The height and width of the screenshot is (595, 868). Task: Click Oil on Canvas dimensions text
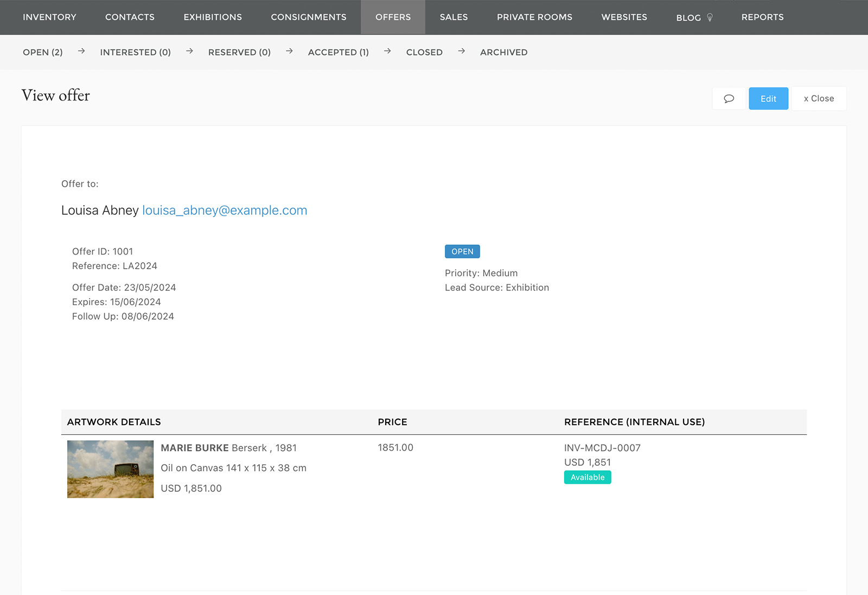[x=233, y=468]
